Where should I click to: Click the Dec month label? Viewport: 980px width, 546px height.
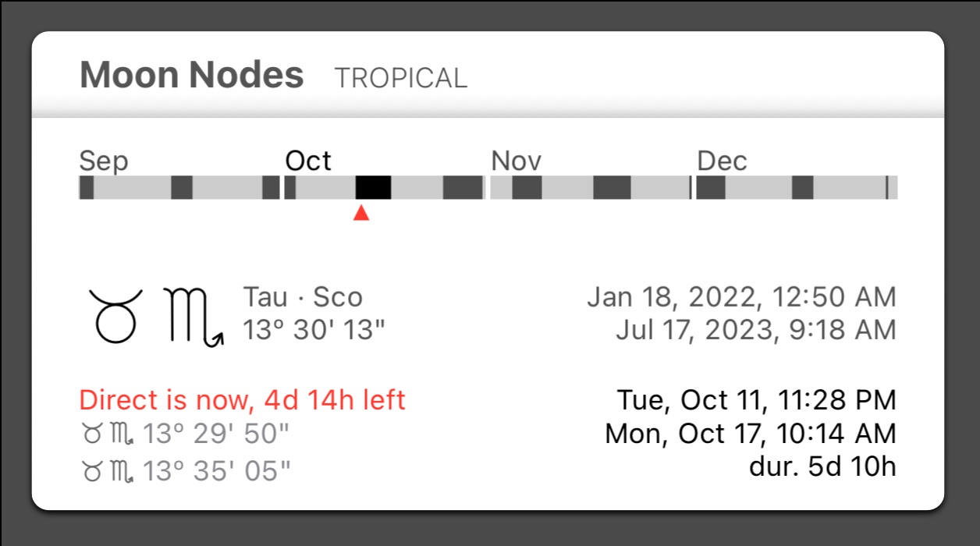point(723,161)
